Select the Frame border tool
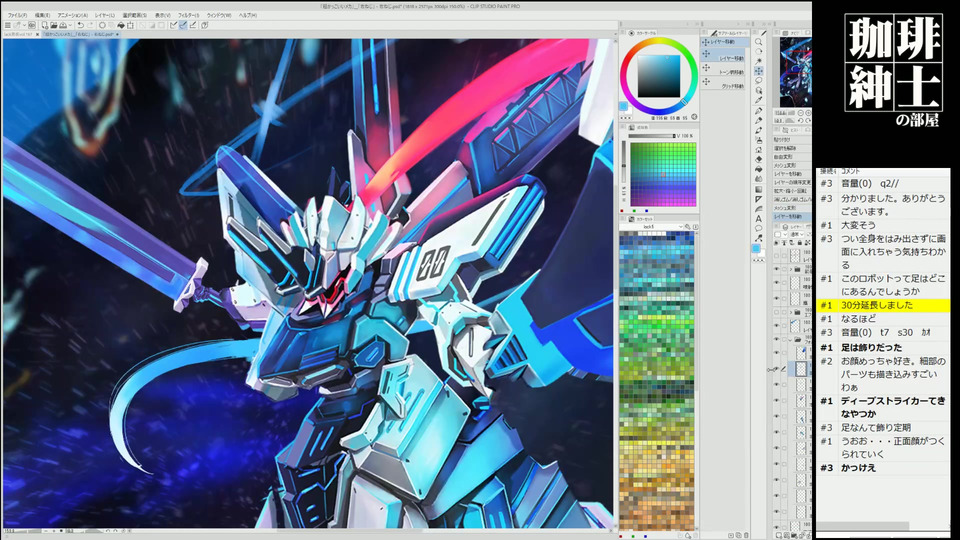The width and height of the screenshot is (960, 540). pos(759,199)
